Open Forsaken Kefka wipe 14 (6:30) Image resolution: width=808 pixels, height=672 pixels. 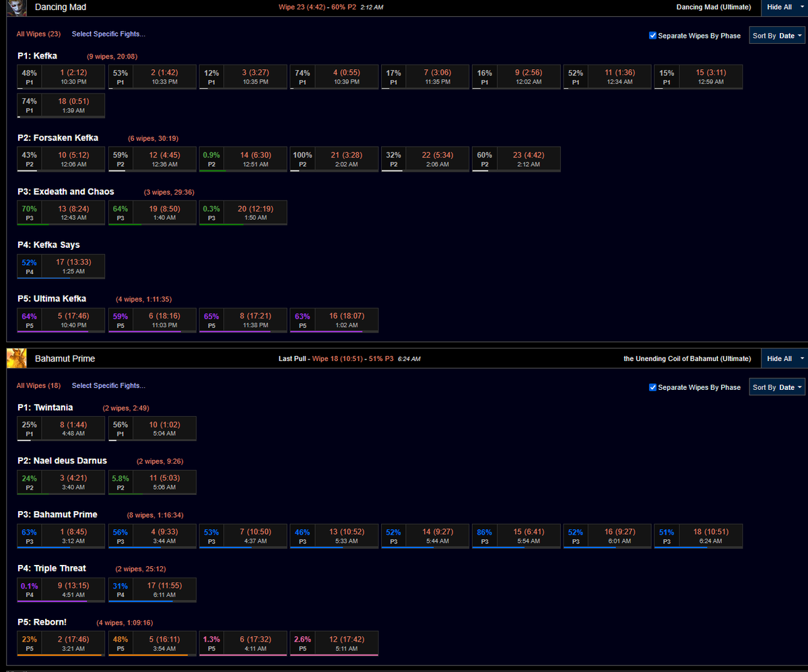244,160
